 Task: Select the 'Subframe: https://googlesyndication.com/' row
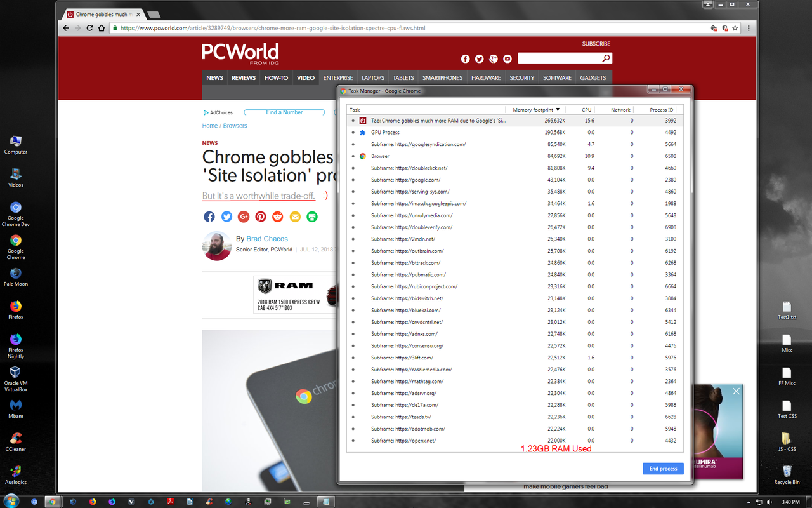(x=515, y=144)
